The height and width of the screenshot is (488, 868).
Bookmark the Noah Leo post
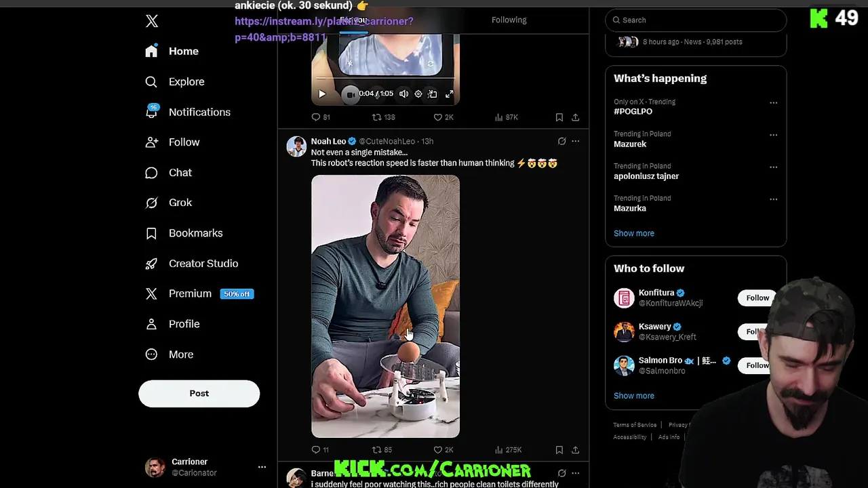coord(559,450)
